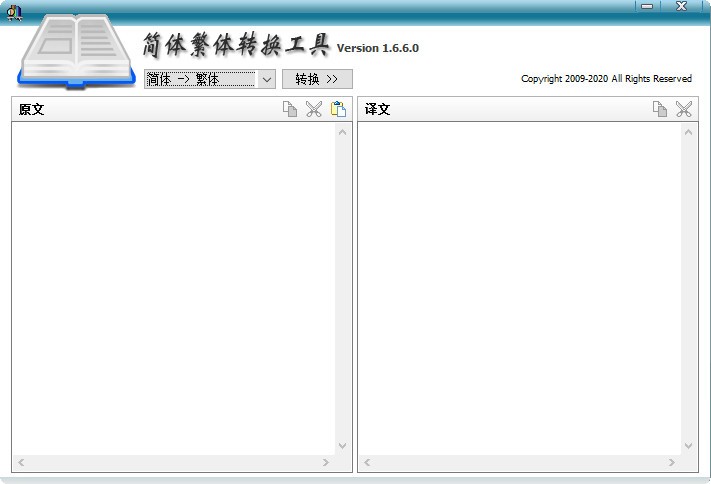Click inside the 原文 source text area
This screenshot has width=711, height=484.
click(173, 288)
